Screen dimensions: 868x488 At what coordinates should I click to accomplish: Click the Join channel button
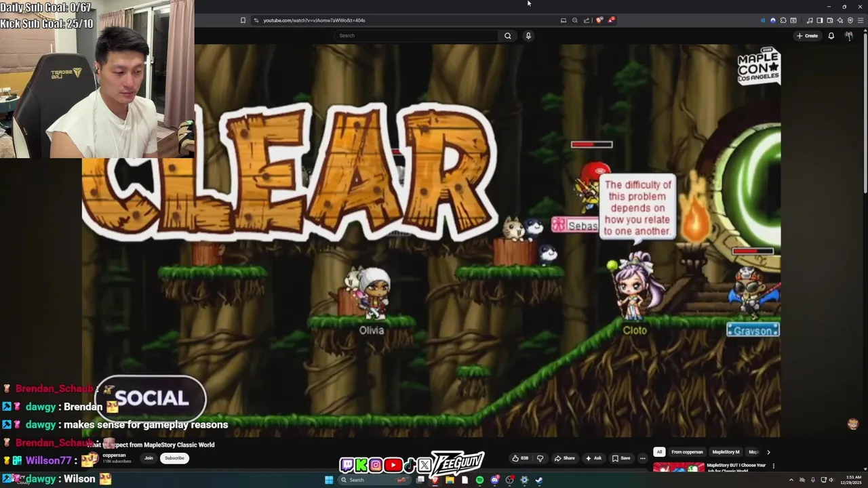pyautogui.click(x=149, y=458)
